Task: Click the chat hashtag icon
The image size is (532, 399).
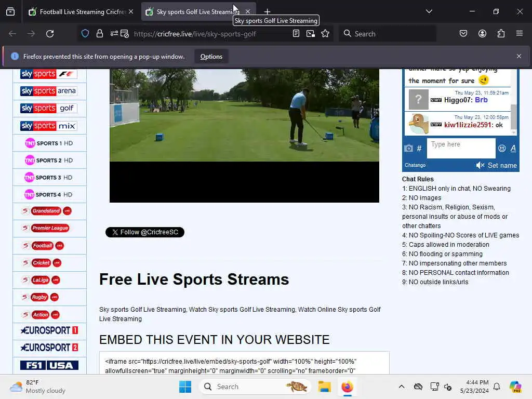Action: tap(419, 148)
